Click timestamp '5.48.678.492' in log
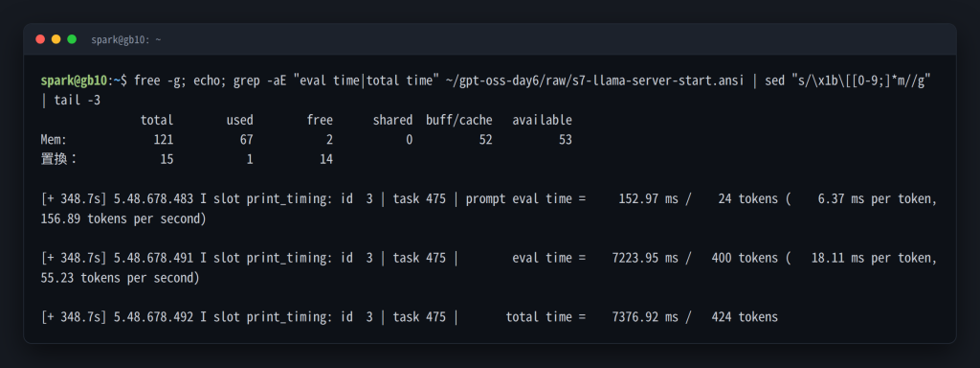The height and width of the screenshot is (368, 980). tap(153, 317)
